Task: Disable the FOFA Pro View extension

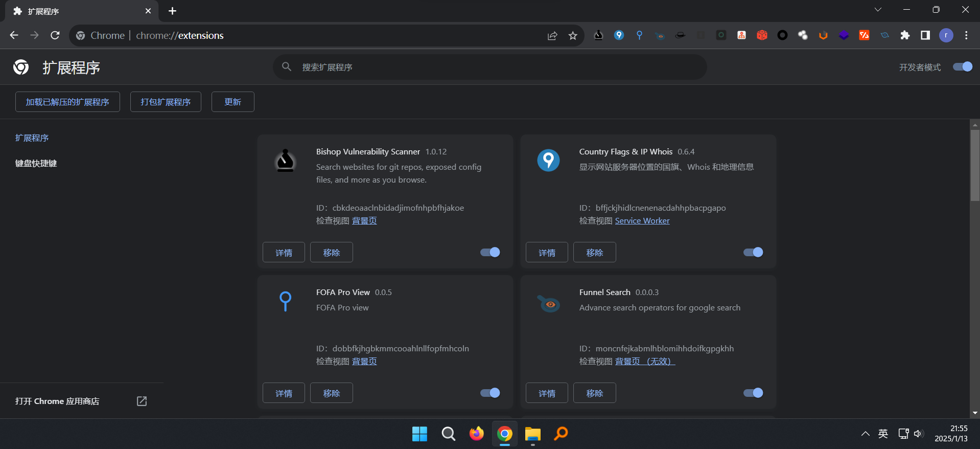Action: 490,393
